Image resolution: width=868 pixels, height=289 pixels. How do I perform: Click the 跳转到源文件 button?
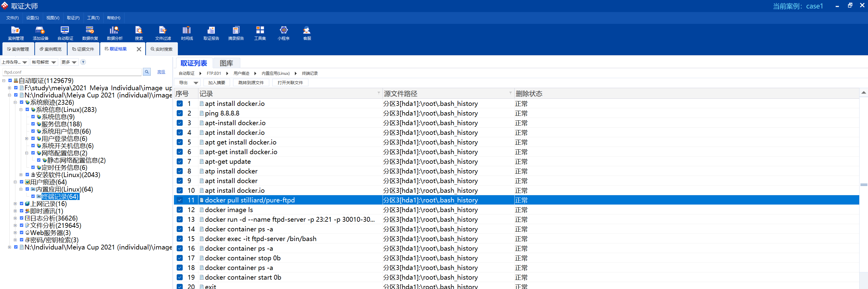coord(251,83)
